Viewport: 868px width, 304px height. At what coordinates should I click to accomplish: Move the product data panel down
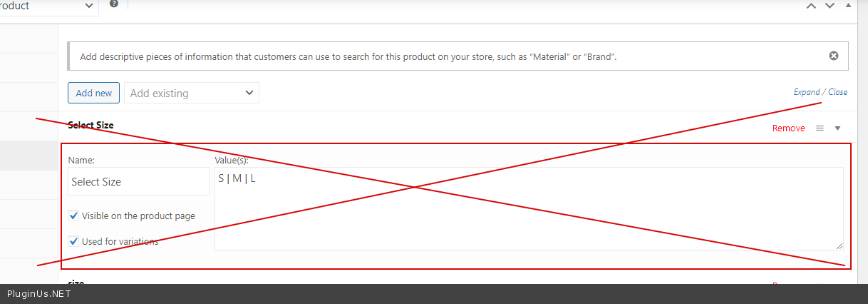point(830,6)
